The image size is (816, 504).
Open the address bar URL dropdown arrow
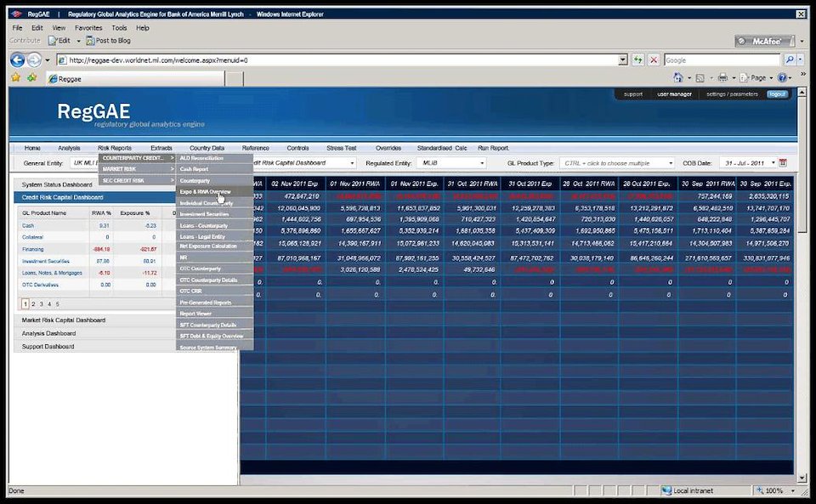point(623,60)
